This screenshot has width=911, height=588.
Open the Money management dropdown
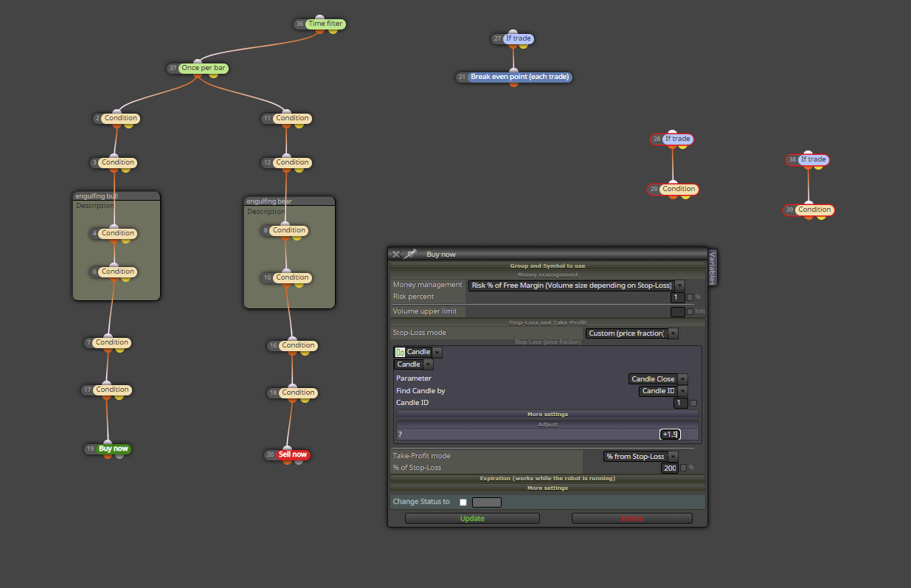[577, 286]
